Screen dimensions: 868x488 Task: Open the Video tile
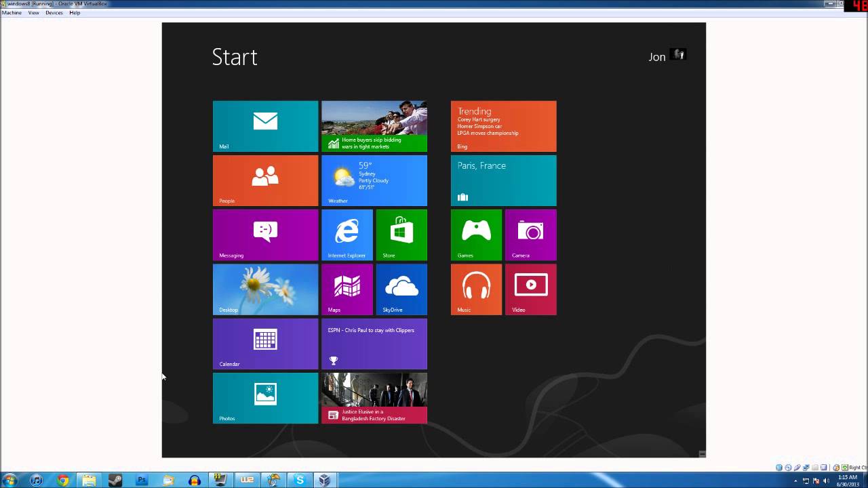[531, 289]
